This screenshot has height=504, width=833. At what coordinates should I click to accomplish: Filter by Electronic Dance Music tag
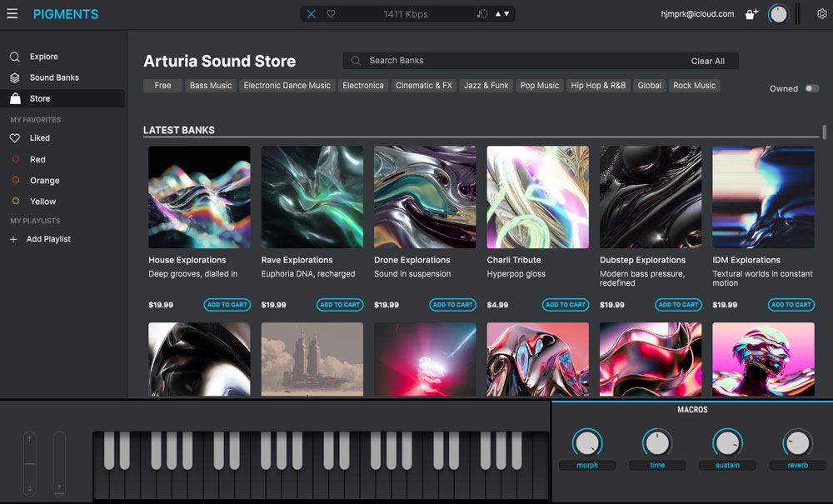point(287,86)
